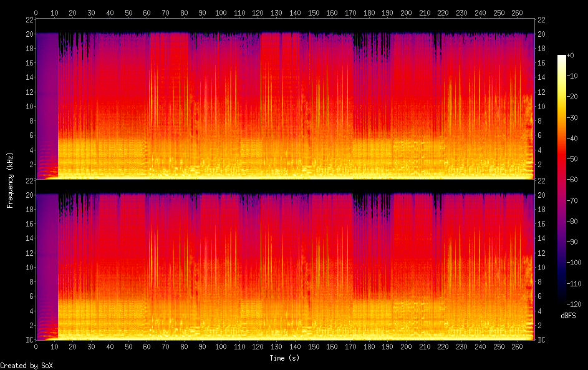
Task: Click inside the lower channel spectrogram
Action: 285,260
